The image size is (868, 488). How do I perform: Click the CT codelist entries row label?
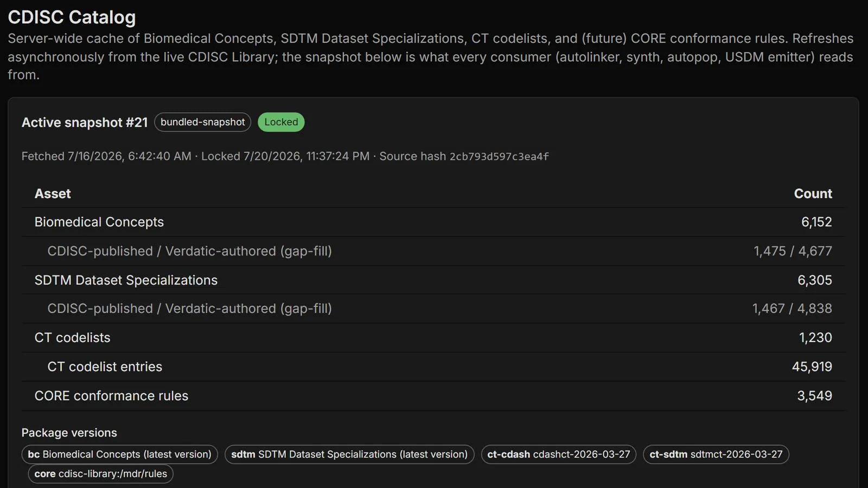(x=105, y=367)
